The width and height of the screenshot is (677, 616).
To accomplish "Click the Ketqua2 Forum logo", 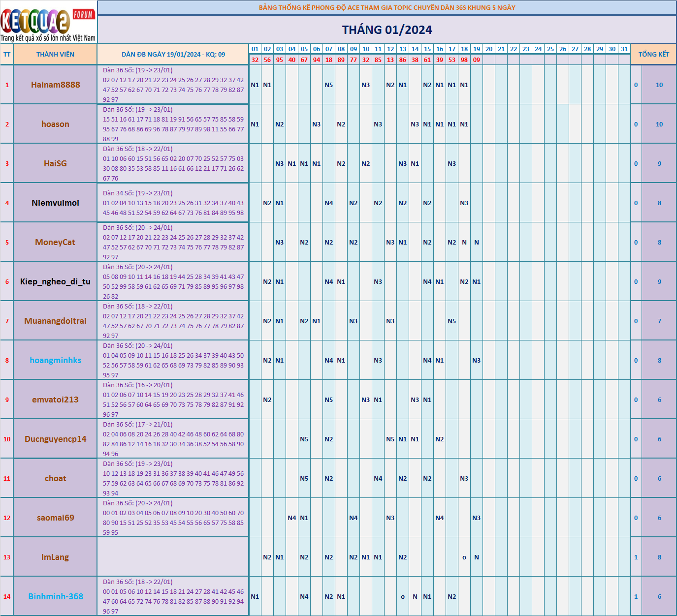I will [x=48, y=22].
